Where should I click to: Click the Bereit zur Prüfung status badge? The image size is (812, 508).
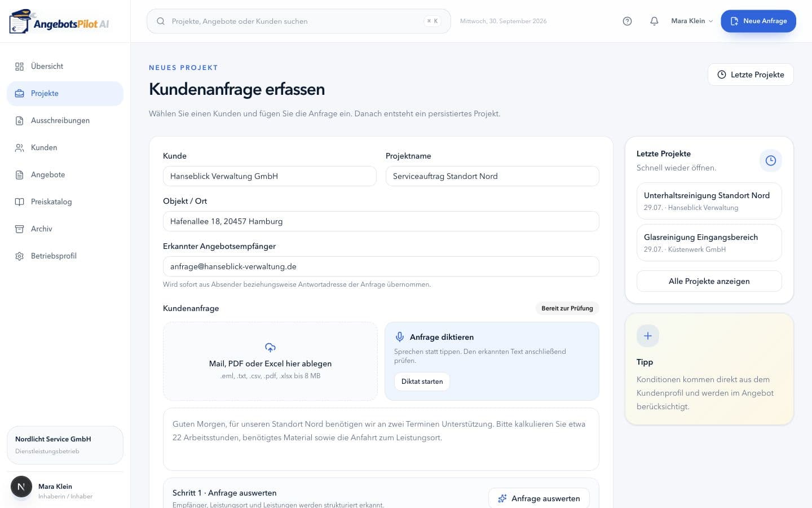coord(567,308)
